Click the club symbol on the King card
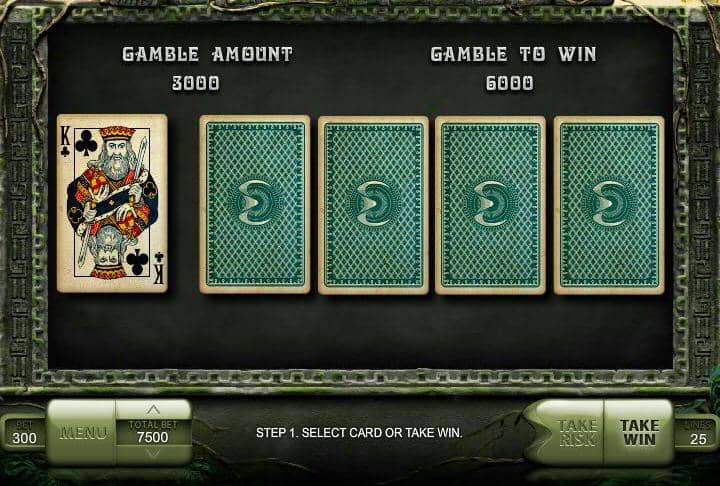Viewport: 720px width, 486px height. pyautogui.click(x=86, y=144)
